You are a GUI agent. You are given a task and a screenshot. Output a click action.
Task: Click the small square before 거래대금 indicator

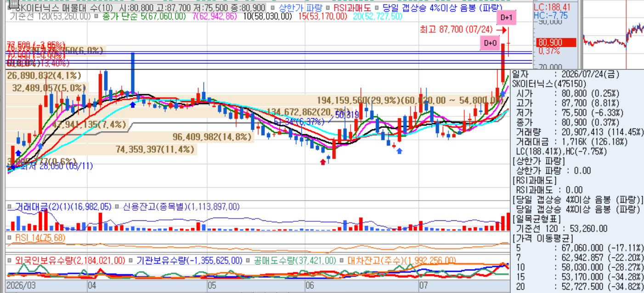10,207
